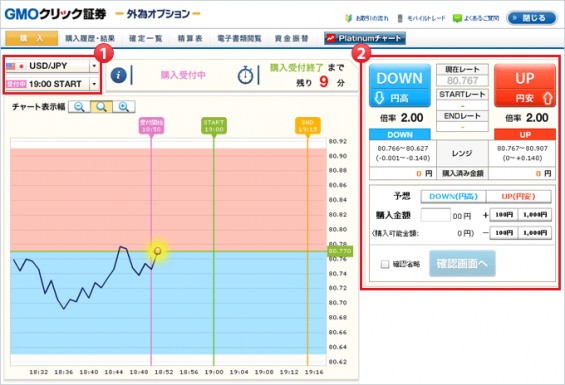Click the big red UP 円安 button

(525, 86)
